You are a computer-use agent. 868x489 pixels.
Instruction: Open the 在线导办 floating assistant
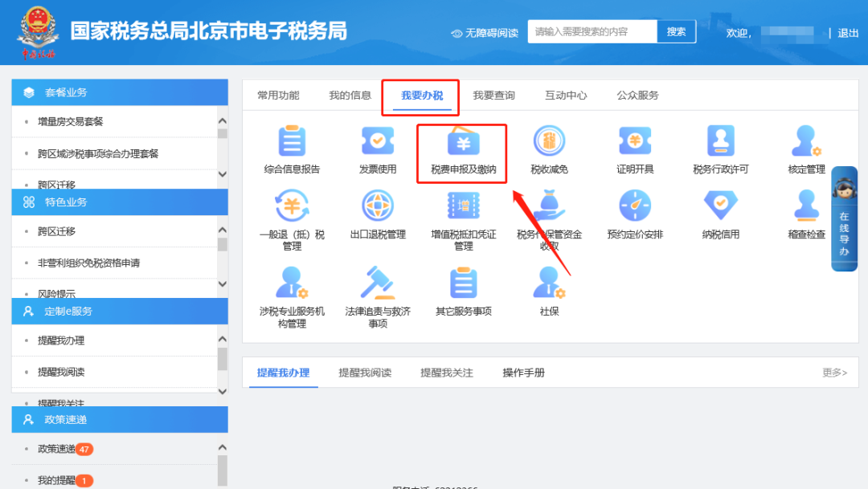click(844, 218)
